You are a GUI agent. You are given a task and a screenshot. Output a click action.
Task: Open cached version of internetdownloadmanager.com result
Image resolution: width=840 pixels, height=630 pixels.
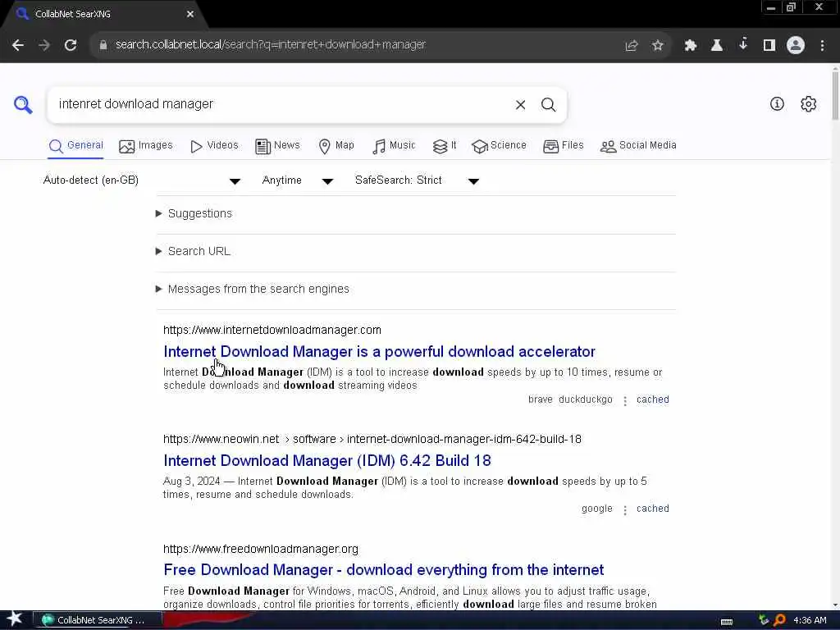pyautogui.click(x=652, y=399)
